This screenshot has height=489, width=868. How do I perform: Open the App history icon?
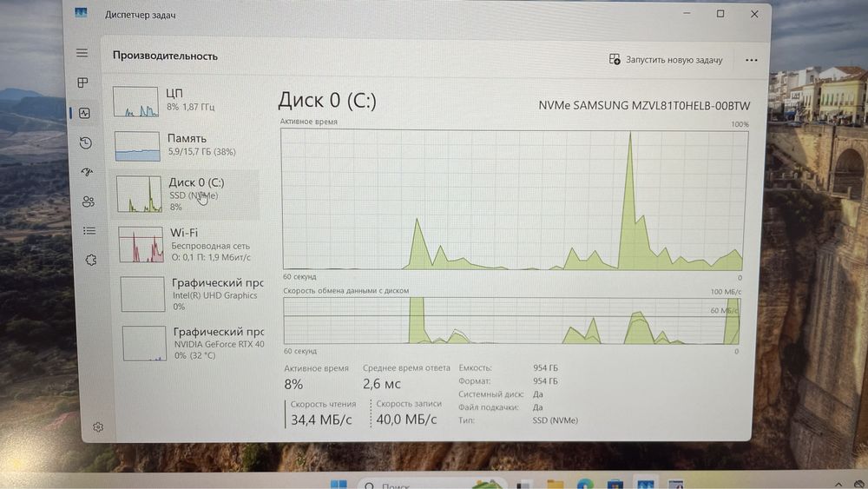(86, 143)
